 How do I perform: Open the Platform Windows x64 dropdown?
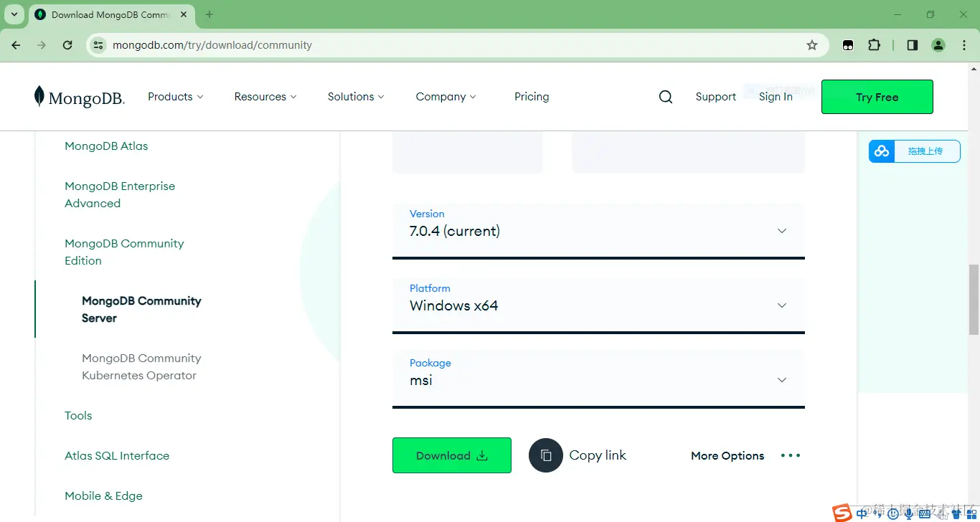pos(598,305)
